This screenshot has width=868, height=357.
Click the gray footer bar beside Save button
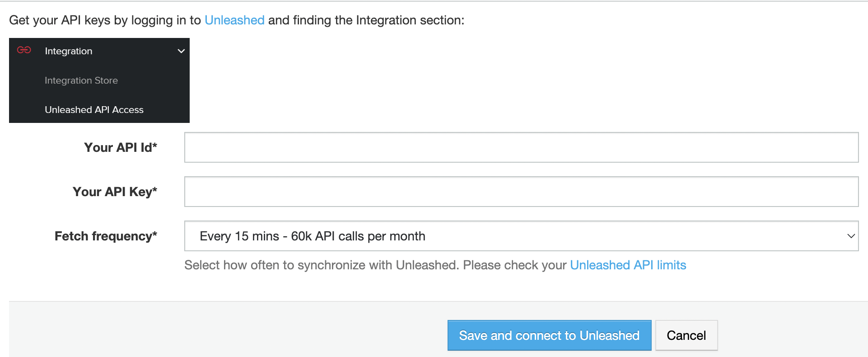[x=226, y=330]
